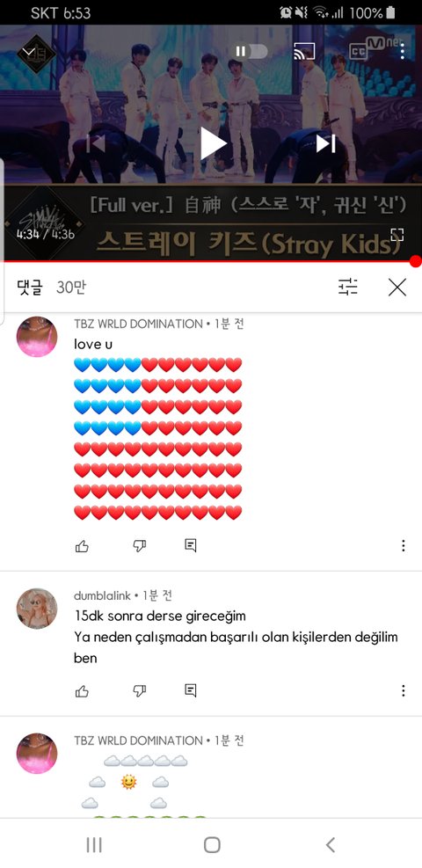Like dumblalink's comment

pos(82,691)
